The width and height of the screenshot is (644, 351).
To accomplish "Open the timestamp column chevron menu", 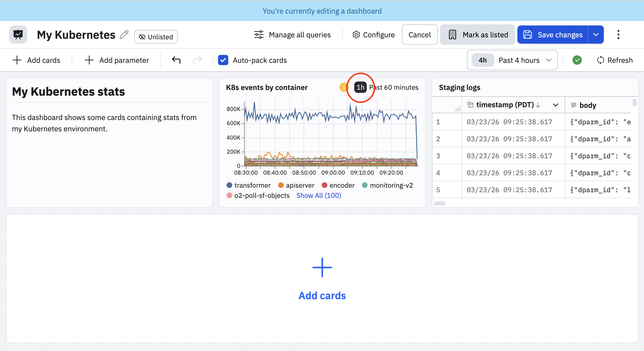I will click(x=556, y=105).
